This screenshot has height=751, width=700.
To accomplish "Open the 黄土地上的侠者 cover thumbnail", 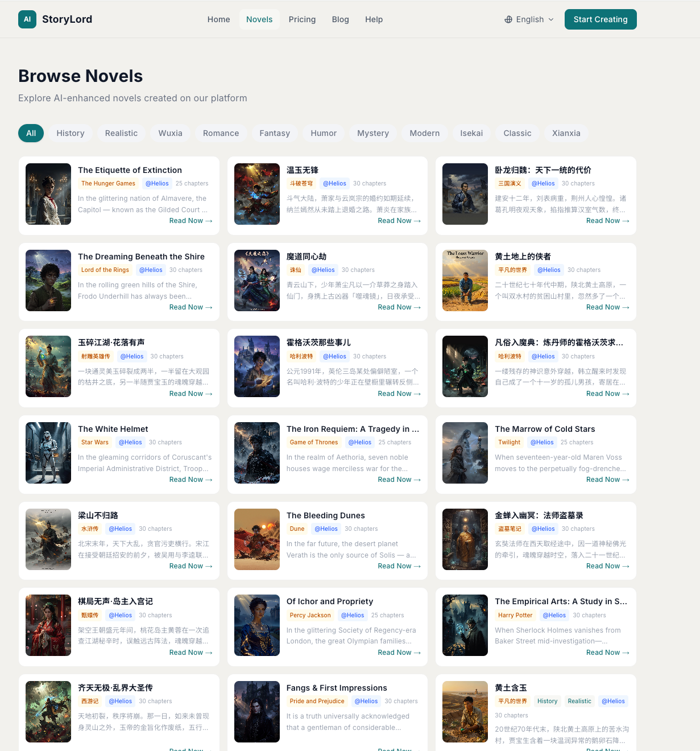I will 465,280.
